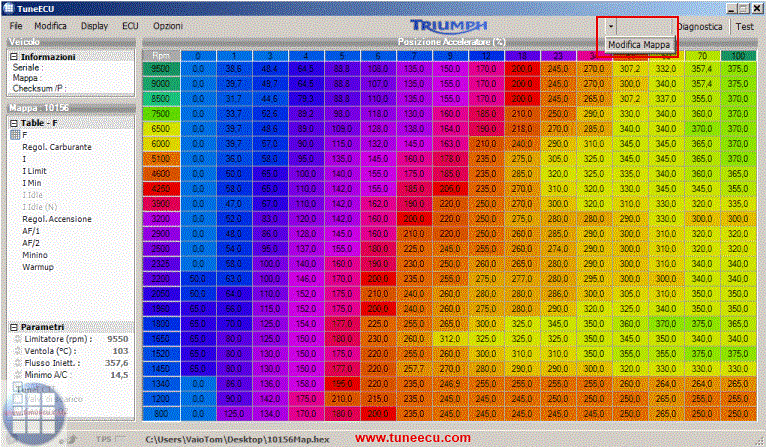Click cell 195,0 in the 1340 row

click(x=342, y=383)
